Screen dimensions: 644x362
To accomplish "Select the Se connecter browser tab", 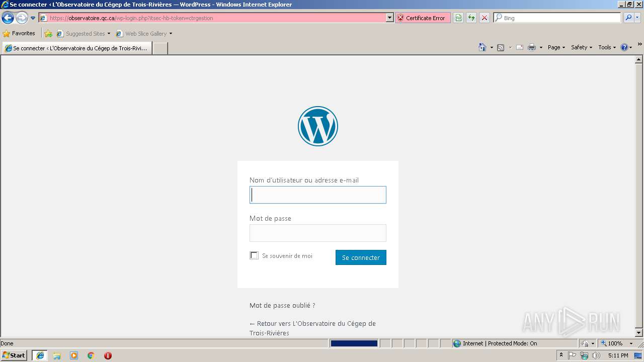I will pyautogui.click(x=77, y=48).
